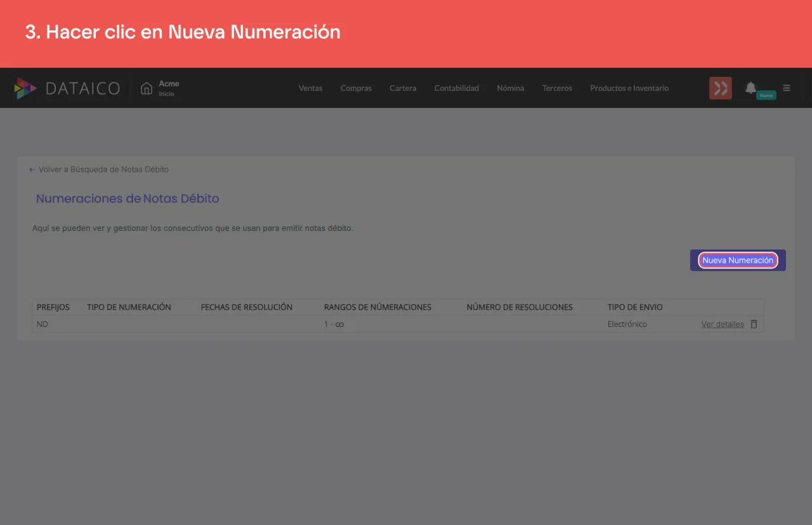812x525 pixels.
Task: Click the FECHAS DE RESOLUCIÓN column header
Action: click(x=247, y=307)
